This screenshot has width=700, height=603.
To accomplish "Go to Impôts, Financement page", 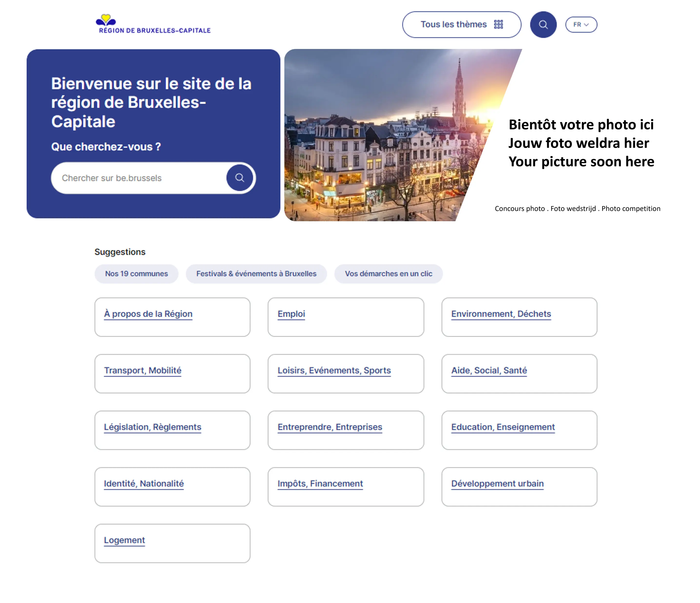I will tap(320, 483).
